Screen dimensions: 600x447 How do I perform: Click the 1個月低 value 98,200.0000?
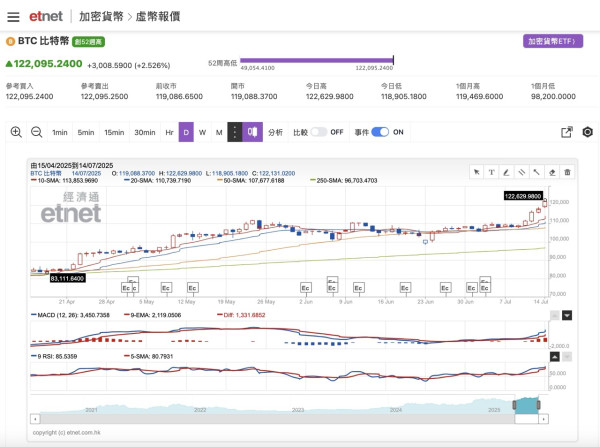pos(553,96)
